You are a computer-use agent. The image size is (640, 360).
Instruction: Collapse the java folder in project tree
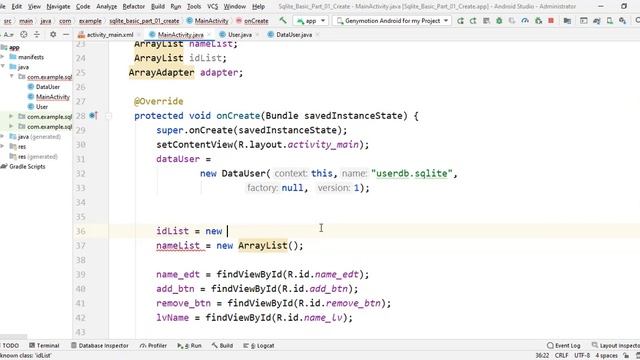pyautogui.click(x=3, y=67)
